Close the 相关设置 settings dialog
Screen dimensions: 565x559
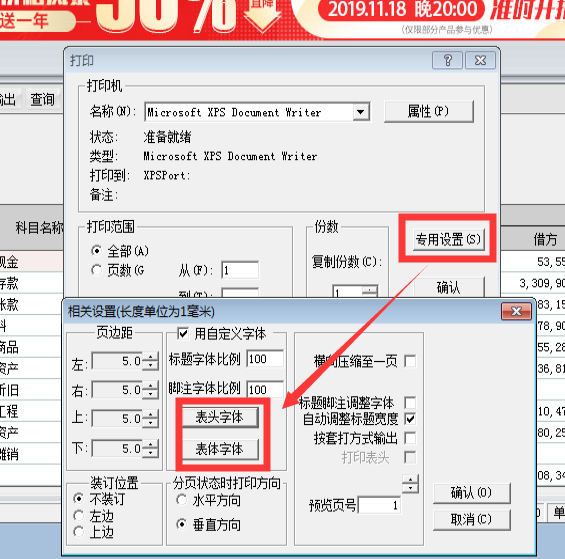tap(516, 311)
